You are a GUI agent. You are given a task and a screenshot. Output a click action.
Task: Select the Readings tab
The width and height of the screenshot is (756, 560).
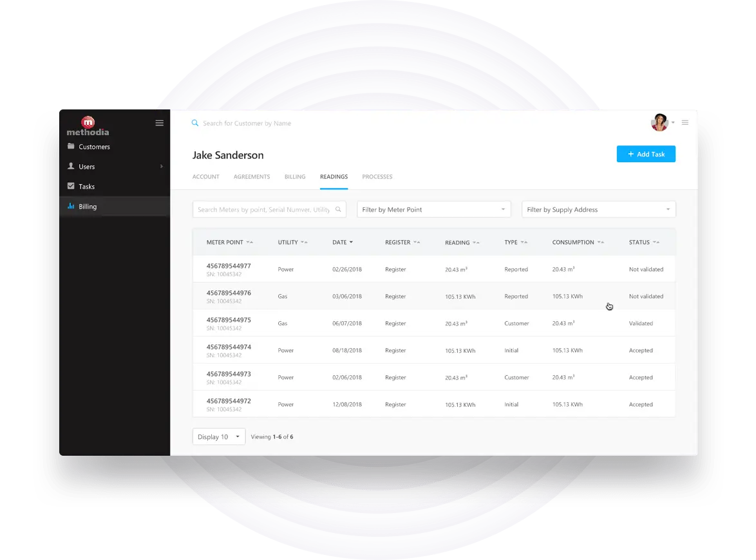coord(334,177)
